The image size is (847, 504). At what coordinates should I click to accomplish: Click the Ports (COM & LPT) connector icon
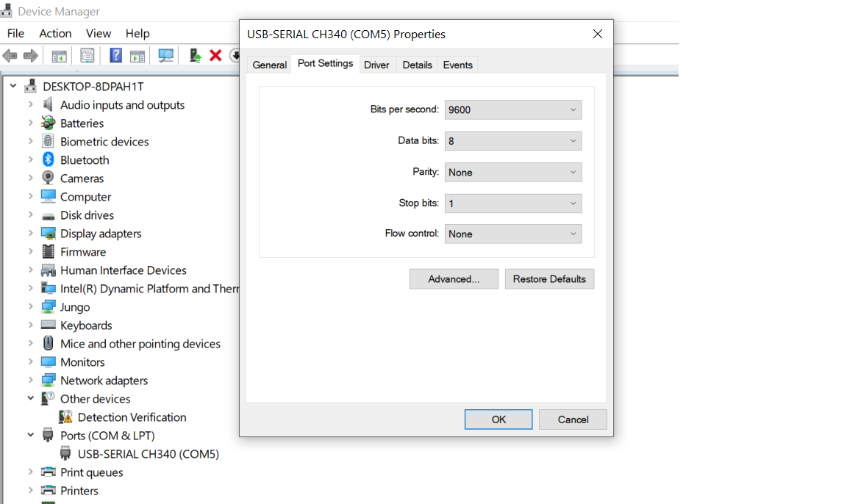point(48,436)
